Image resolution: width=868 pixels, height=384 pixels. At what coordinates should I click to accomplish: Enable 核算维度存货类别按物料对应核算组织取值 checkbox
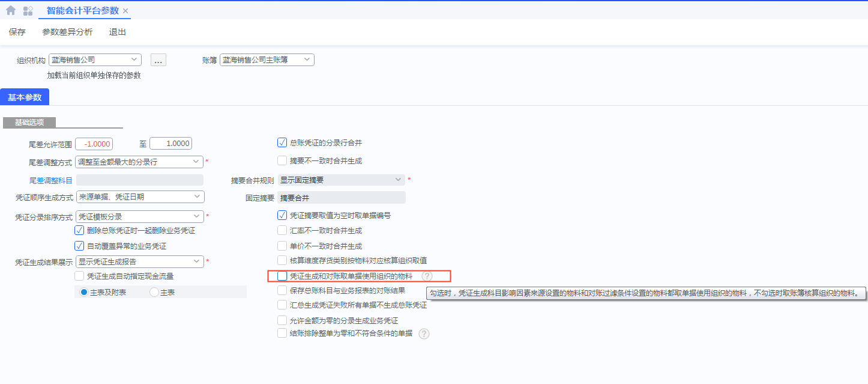282,260
